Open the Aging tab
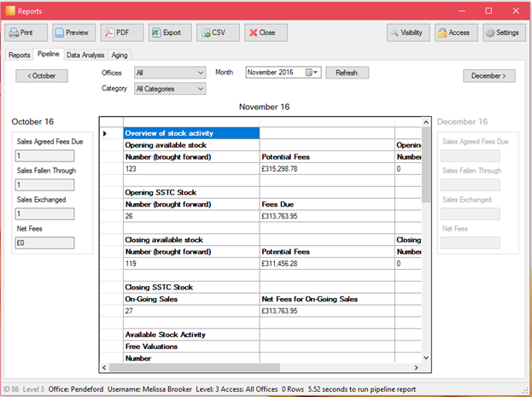The width and height of the screenshot is (532, 397). tap(120, 55)
